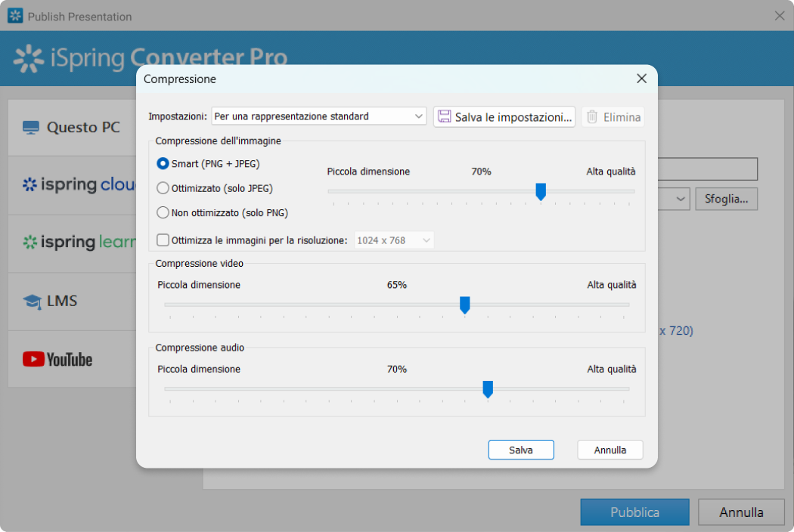Close the Compressione dialog

click(x=641, y=79)
